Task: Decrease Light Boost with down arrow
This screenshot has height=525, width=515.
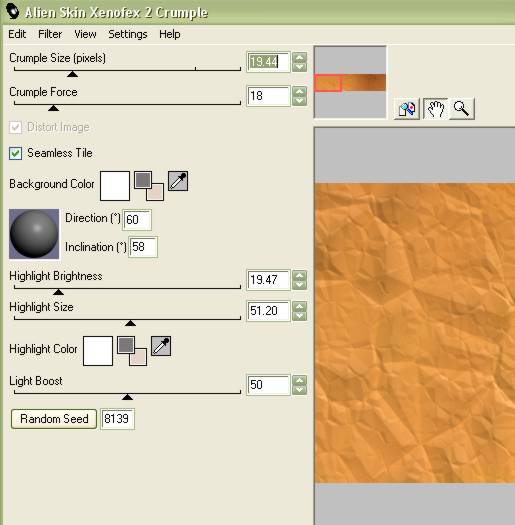Action: [x=299, y=390]
